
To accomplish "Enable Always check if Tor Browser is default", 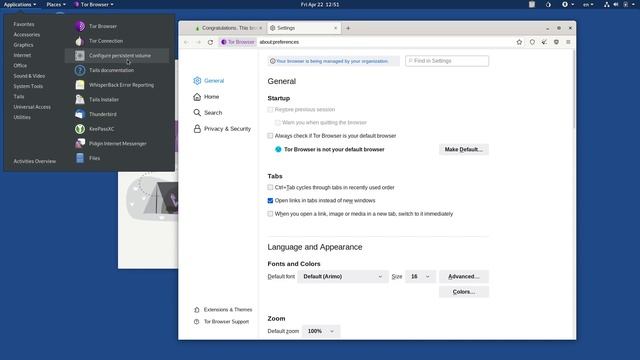I will (270, 136).
